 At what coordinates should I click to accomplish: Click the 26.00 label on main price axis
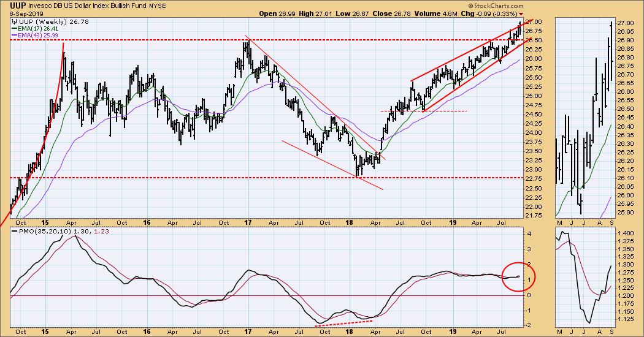click(534, 59)
